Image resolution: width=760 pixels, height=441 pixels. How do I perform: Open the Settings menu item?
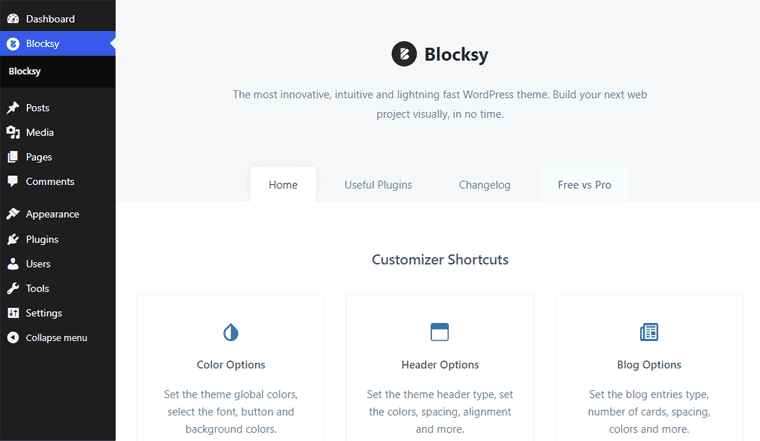43,313
